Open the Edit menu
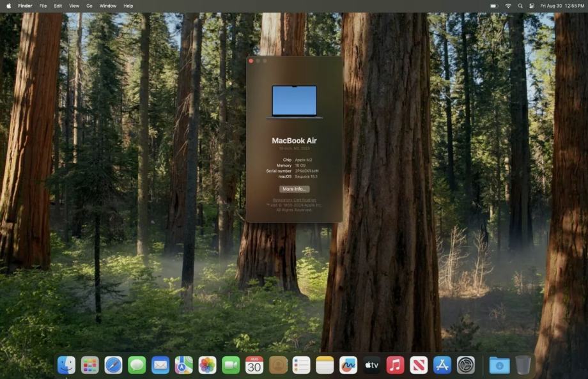 click(58, 6)
